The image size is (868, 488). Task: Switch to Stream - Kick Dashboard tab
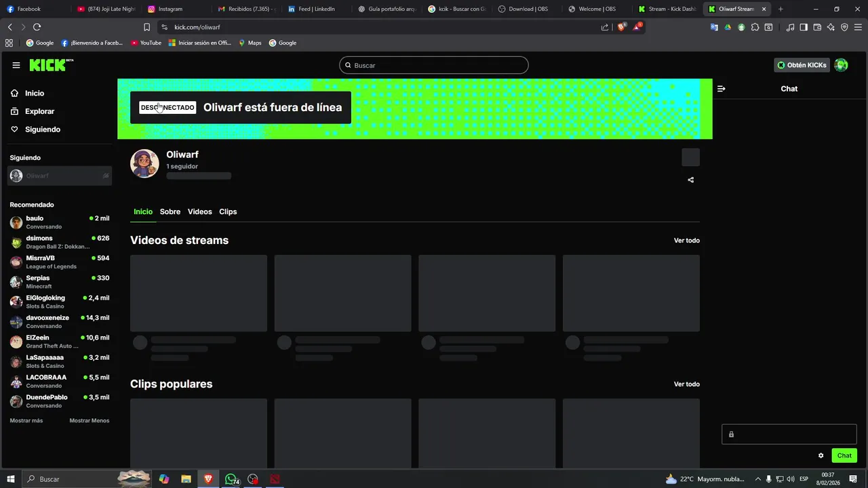tap(667, 9)
